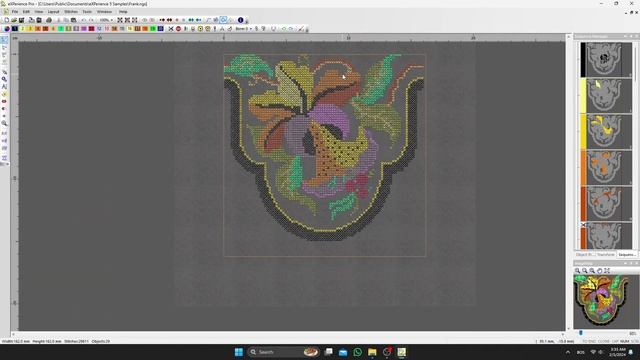
Task: Print the design with the printer icon
Action: coord(49,20)
